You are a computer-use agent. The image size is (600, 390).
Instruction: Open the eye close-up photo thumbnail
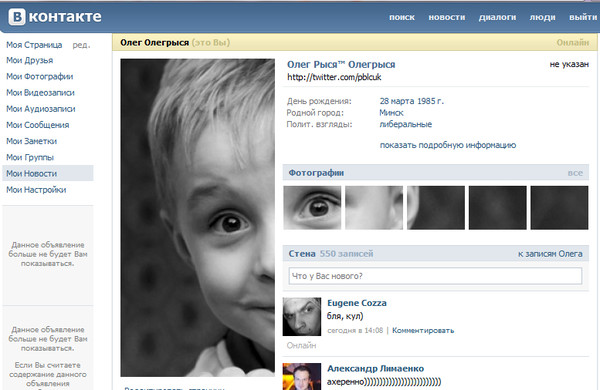[312, 208]
